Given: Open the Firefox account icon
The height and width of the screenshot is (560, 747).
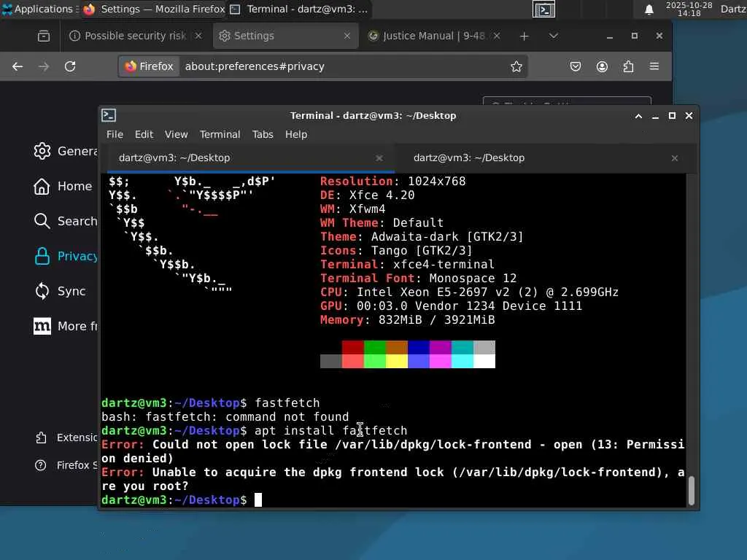Looking at the screenshot, I should click(x=602, y=66).
